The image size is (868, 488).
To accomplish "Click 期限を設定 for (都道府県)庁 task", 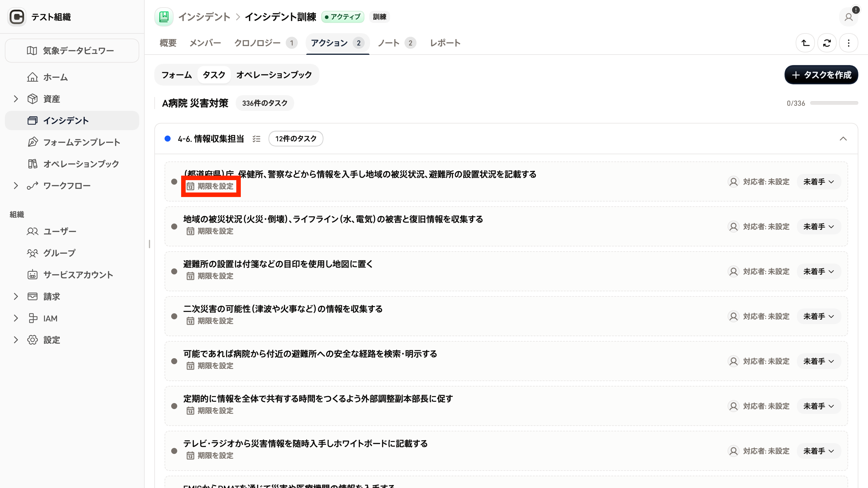I will point(210,186).
